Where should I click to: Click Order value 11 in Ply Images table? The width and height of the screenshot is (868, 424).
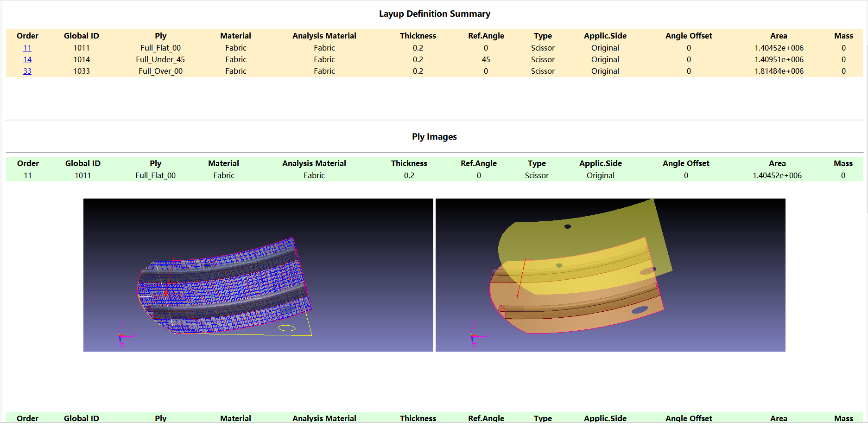pyautogui.click(x=28, y=175)
